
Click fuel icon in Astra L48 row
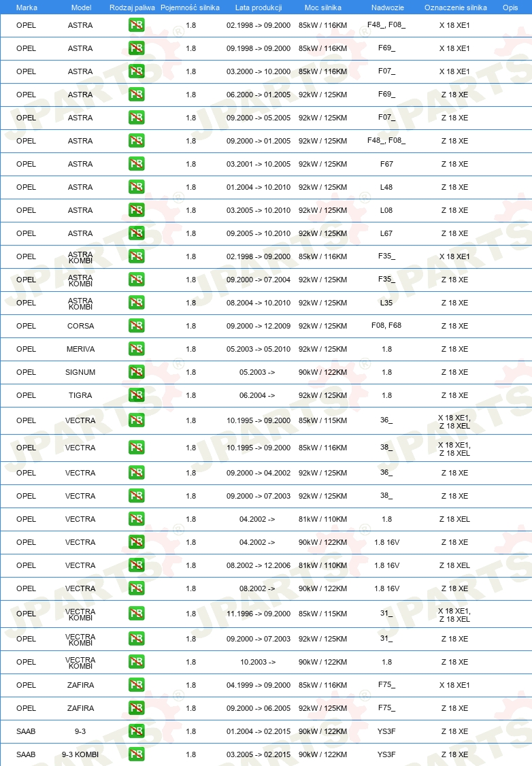click(136, 186)
